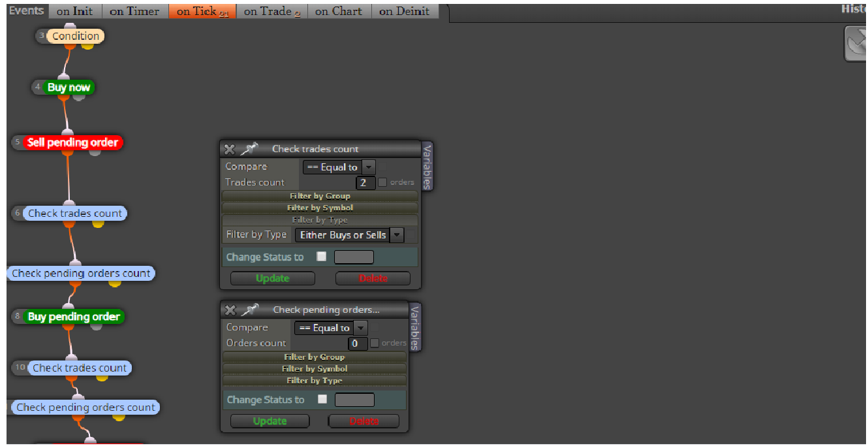Image resolution: width=868 pixels, height=448 pixels.
Task: Select Check pending orders count block below block 10
Action: point(85,408)
